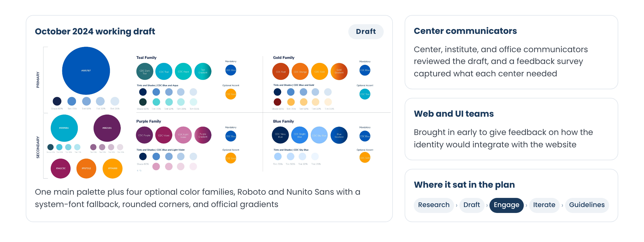Open the Guidelines step pill
The height and width of the screenshot is (242, 644).
[587, 205]
